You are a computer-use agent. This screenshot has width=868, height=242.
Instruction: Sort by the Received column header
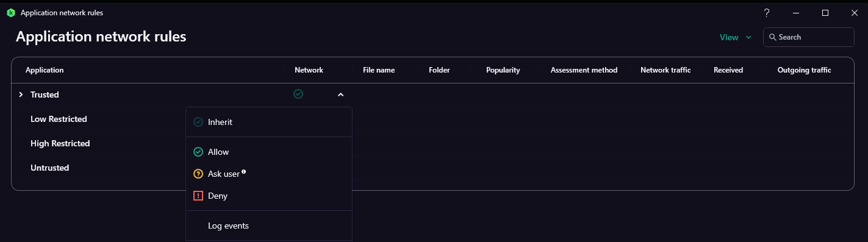[728, 70]
